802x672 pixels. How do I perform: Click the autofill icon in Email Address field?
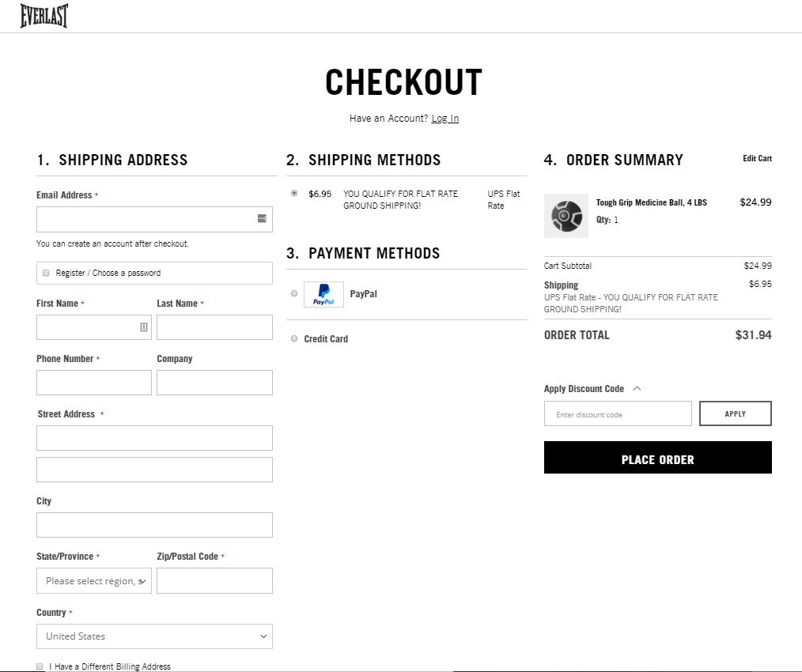click(x=262, y=218)
